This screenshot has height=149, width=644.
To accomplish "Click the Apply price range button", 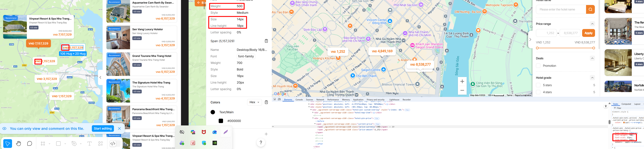I will pyautogui.click(x=588, y=33).
